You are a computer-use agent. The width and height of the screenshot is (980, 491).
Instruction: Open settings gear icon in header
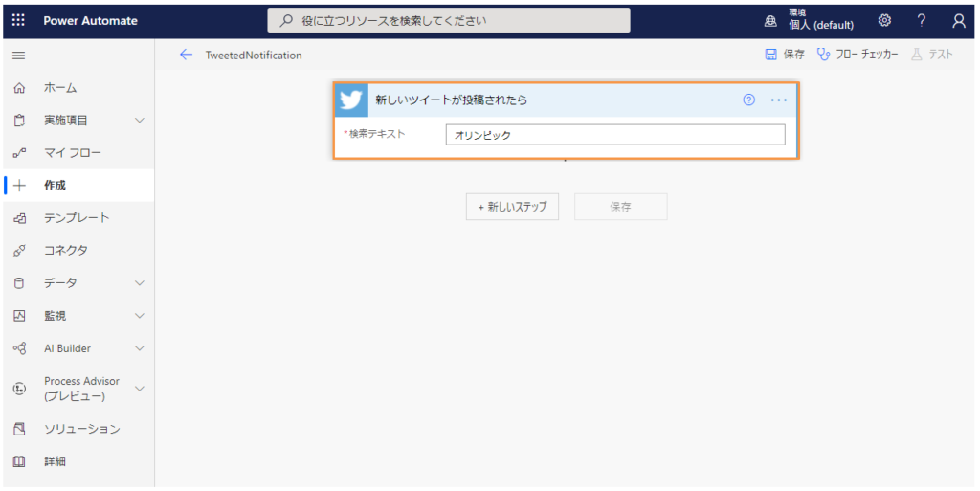[x=883, y=21]
